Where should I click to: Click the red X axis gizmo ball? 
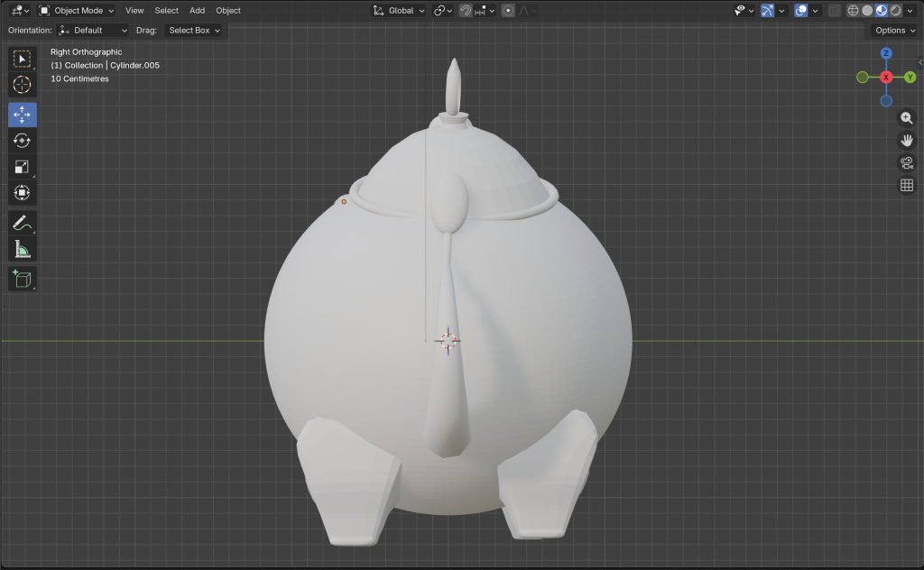[x=886, y=78]
